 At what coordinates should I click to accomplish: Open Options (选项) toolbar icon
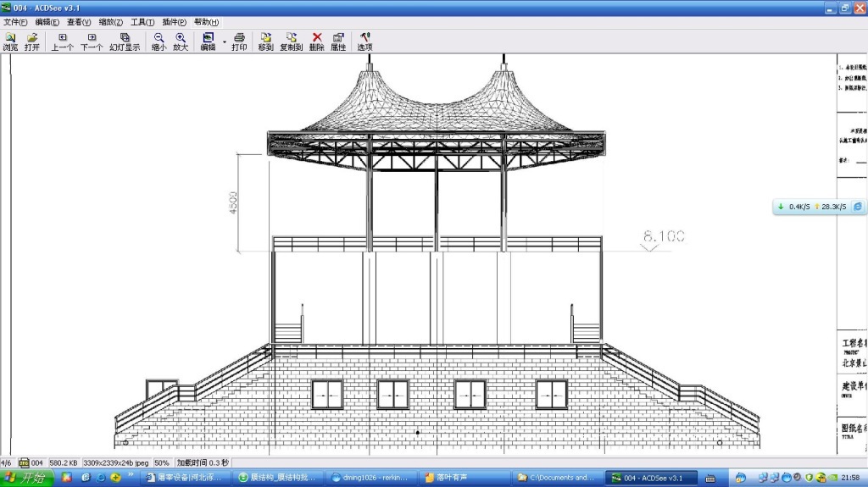(364, 42)
